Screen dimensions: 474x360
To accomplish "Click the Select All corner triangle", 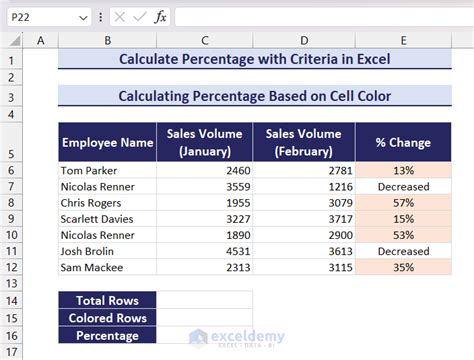I will coord(15,41).
